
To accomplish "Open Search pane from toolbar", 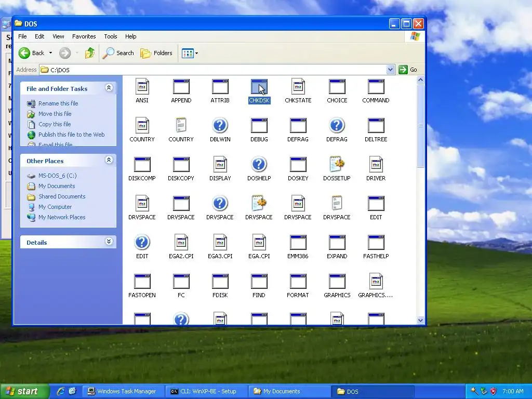I will (118, 53).
